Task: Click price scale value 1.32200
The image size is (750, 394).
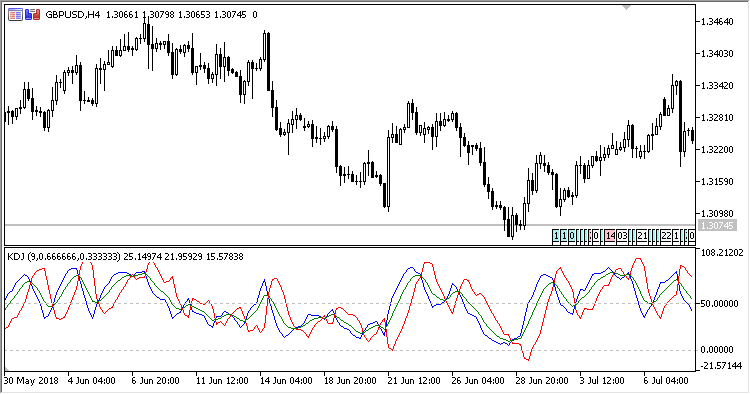Action: [x=717, y=150]
